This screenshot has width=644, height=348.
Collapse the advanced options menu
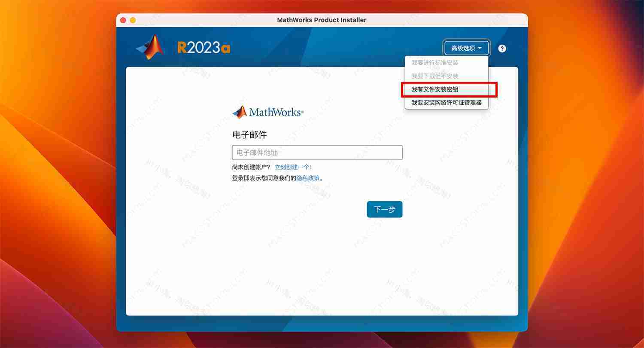(x=466, y=48)
